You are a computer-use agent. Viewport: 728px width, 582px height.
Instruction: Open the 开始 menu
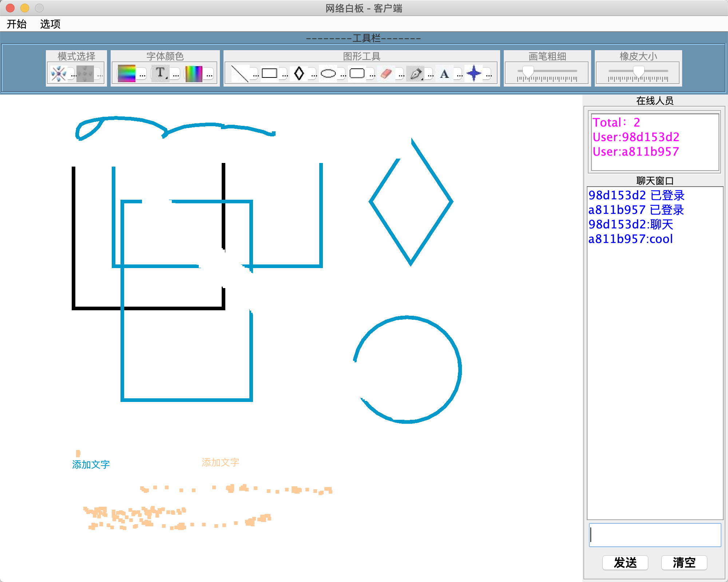click(x=17, y=24)
